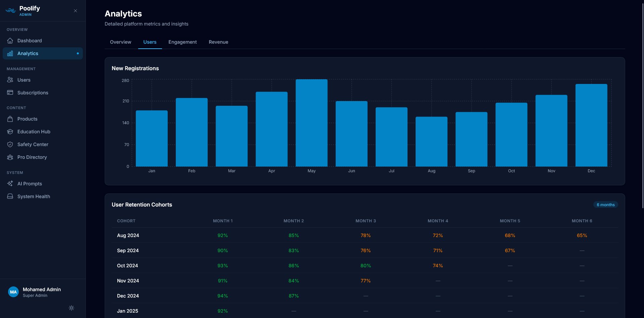Open Pro Directory from the sidebar
The height and width of the screenshot is (318, 644).
point(10,157)
